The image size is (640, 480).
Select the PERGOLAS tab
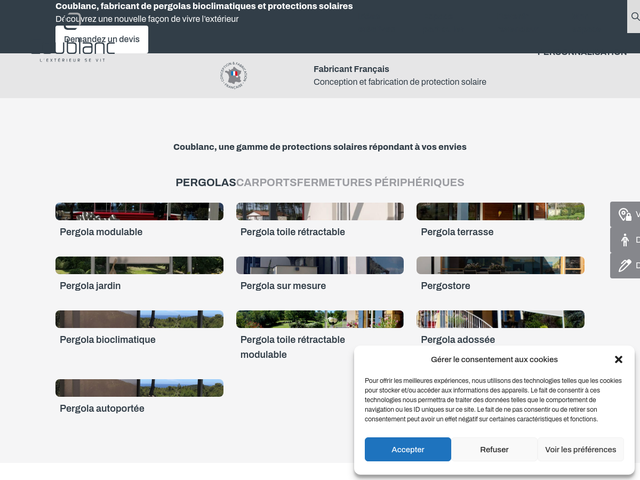click(x=206, y=182)
